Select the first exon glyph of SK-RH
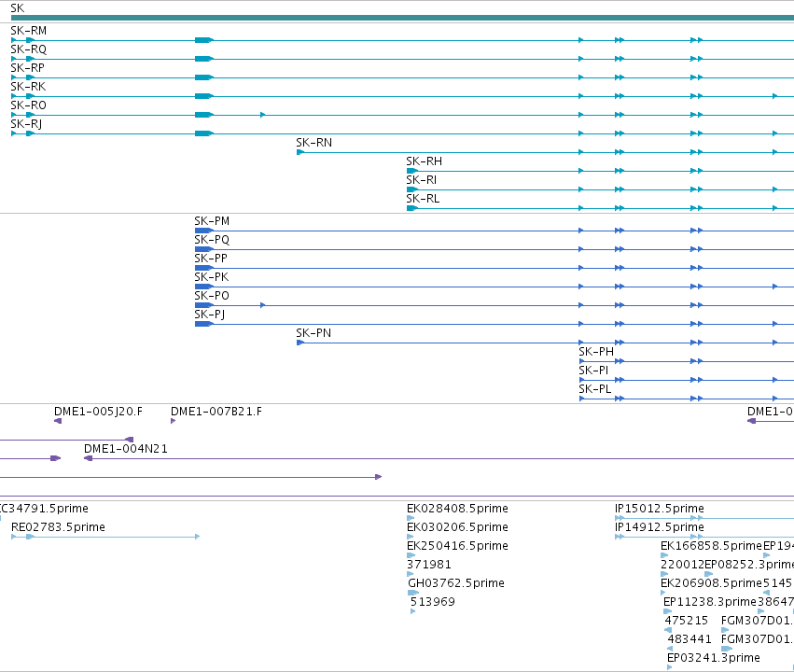This screenshot has width=794, height=672. 412,171
